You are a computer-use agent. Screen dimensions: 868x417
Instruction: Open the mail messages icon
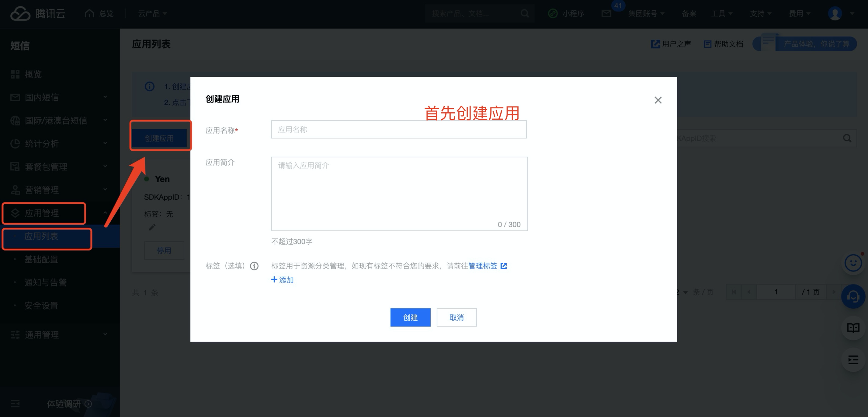pyautogui.click(x=606, y=13)
